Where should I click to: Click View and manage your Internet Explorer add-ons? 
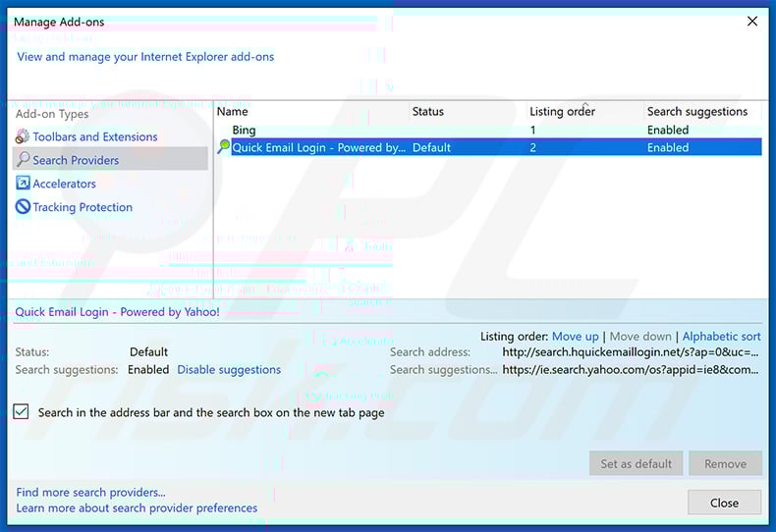145,57
